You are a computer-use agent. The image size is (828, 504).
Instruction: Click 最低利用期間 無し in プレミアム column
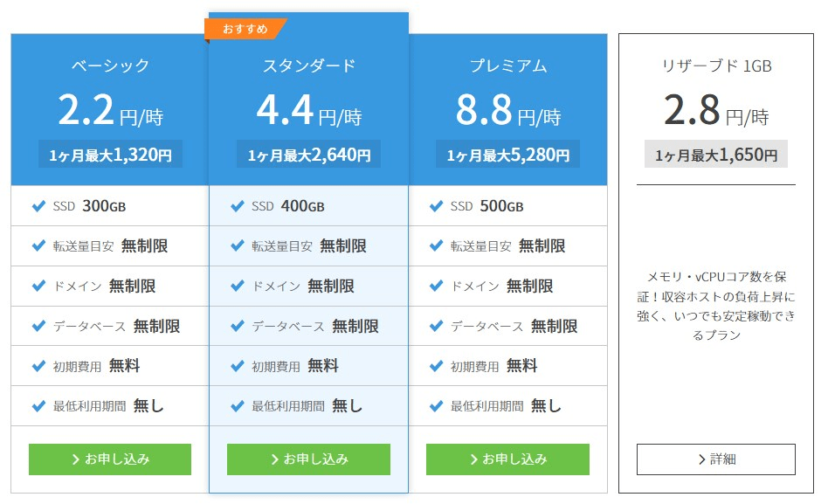tap(506, 406)
